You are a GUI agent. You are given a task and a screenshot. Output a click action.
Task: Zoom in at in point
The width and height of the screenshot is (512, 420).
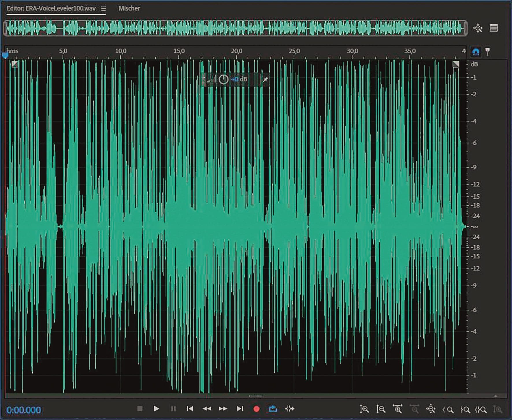click(x=448, y=409)
